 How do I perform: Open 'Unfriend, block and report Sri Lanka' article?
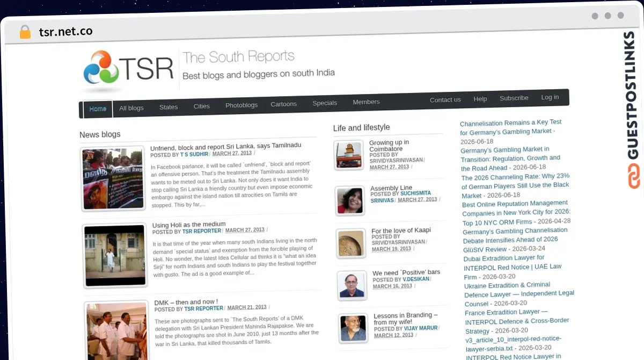[x=226, y=146]
